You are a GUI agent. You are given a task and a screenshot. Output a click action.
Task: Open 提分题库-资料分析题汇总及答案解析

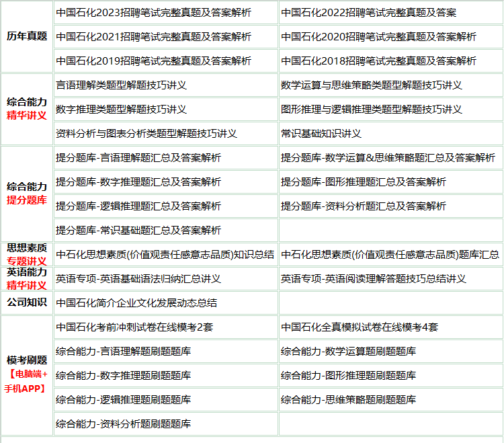(x=364, y=206)
